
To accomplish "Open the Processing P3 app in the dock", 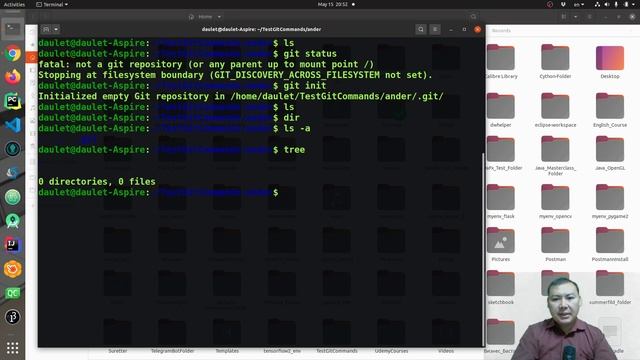I will click(x=12, y=317).
